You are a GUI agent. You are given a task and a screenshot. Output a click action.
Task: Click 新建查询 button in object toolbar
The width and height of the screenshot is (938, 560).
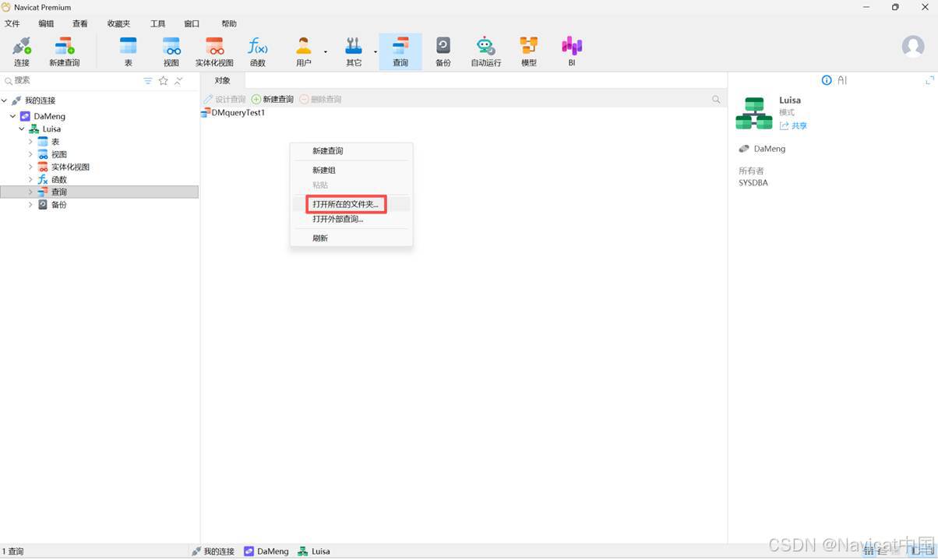pyautogui.click(x=273, y=99)
